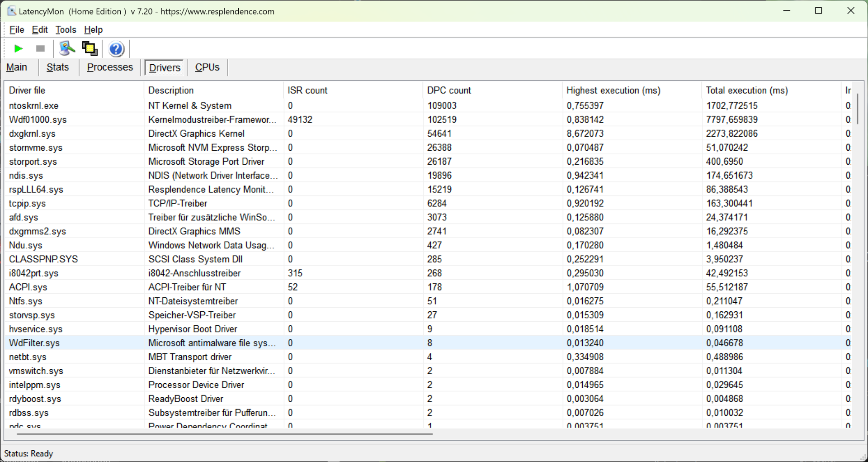Click the overlapping windows toolbar icon
The width and height of the screenshot is (868, 462).
tap(90, 48)
